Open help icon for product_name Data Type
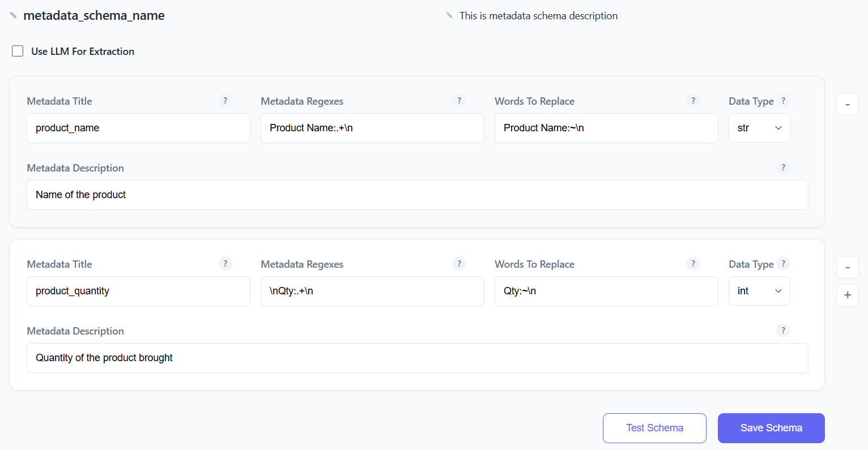Viewport: 868px width, 450px height. pos(783,101)
